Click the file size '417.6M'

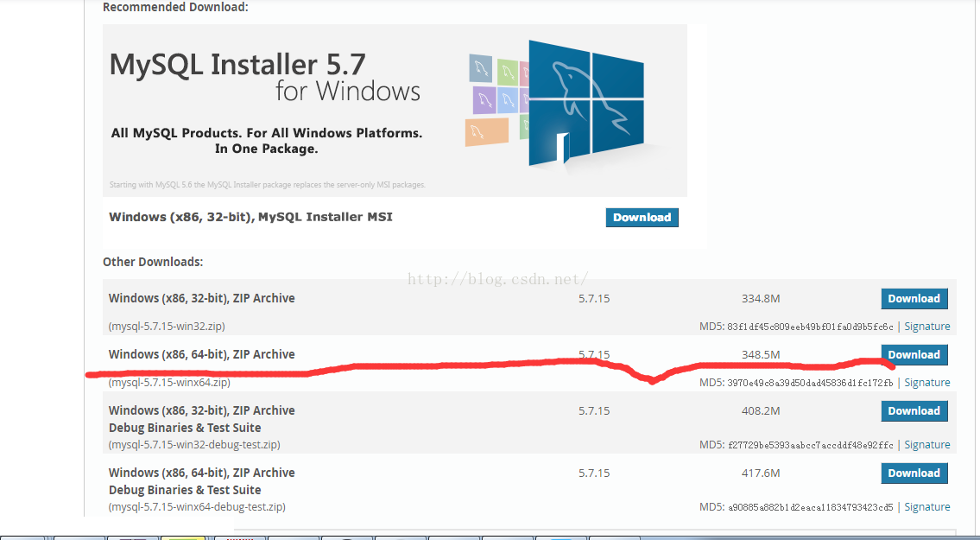[761, 473]
